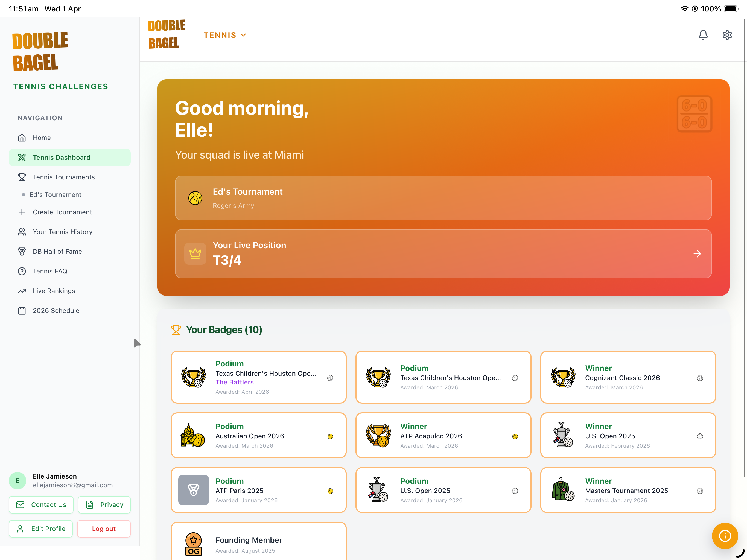The width and height of the screenshot is (747, 560).
Task: Toggle ball indicator on March Houston Open podium badge
Action: 515,378
